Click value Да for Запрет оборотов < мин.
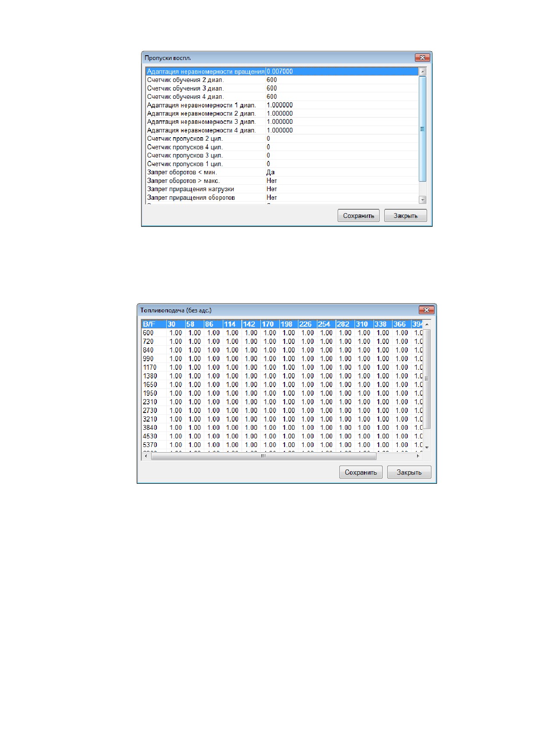Image resolution: width=535 pixels, height=756 pixels. pos(271,173)
